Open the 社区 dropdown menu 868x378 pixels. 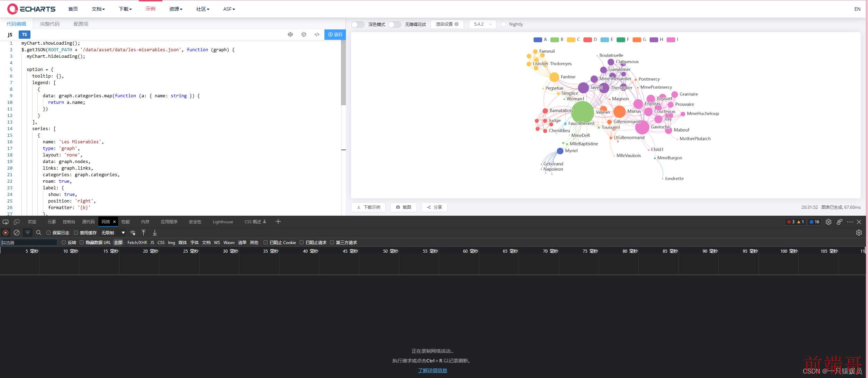tap(203, 9)
